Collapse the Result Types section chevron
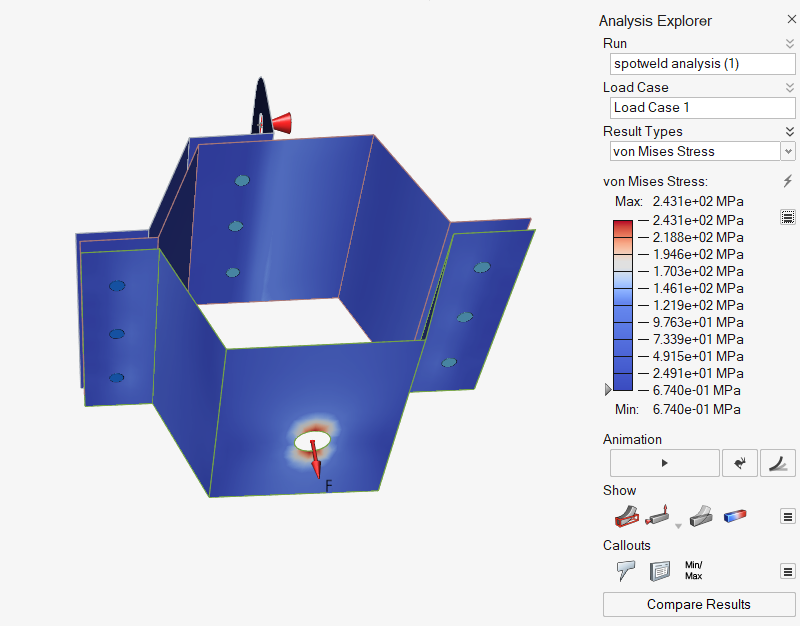Screen dimensions: 800x626 (x=789, y=131)
